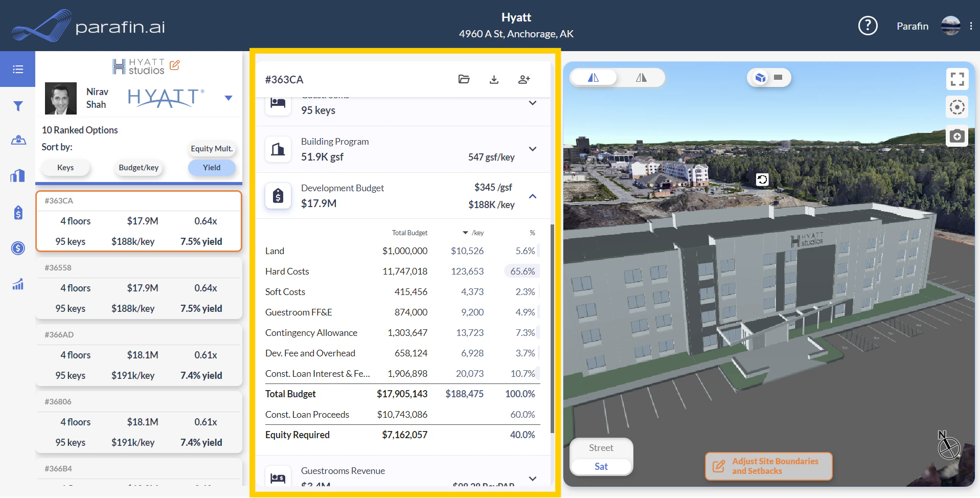Toggle the right mirror flip option
980x498 pixels.
641,77
